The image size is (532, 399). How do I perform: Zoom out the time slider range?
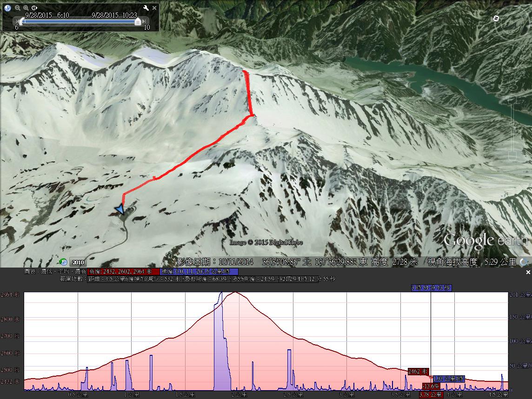[x=17, y=8]
